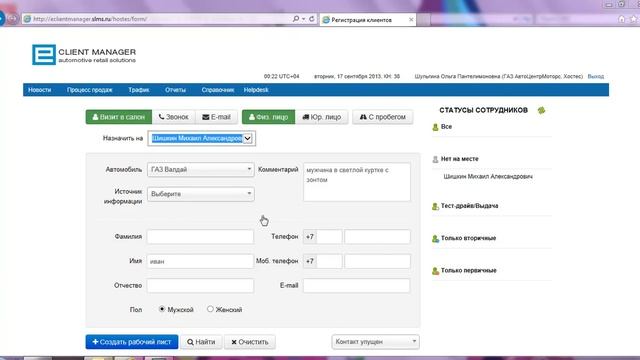Image resolution: width=640 pixels, height=360 pixels.
Task: Click the Комментарий text area
Action: (x=357, y=182)
